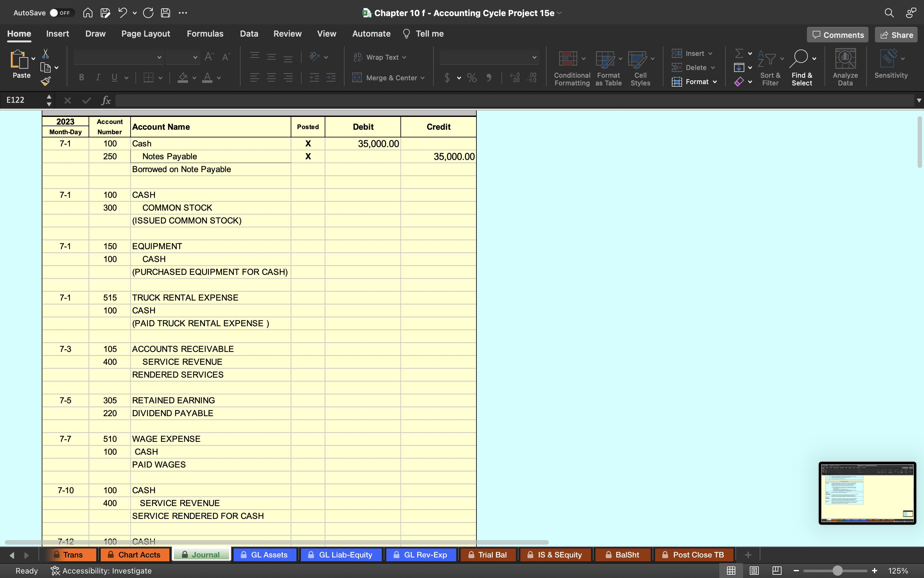Image resolution: width=924 pixels, height=578 pixels.
Task: Toggle Align Left in ribbon
Action: tap(255, 78)
